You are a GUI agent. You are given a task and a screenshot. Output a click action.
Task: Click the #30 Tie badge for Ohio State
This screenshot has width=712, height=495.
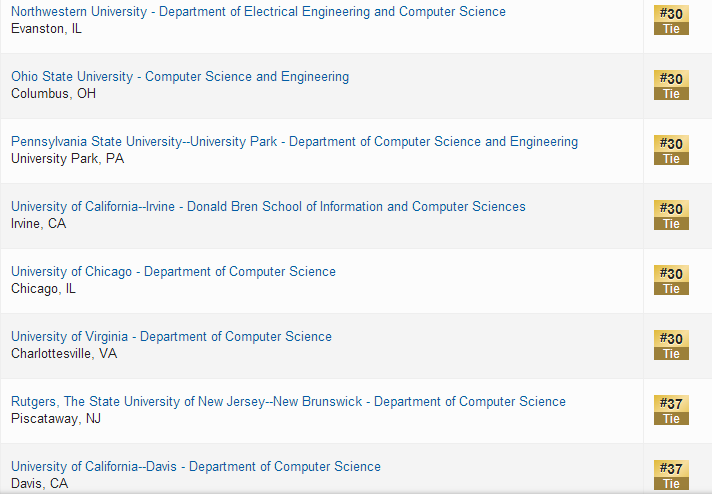tap(671, 85)
